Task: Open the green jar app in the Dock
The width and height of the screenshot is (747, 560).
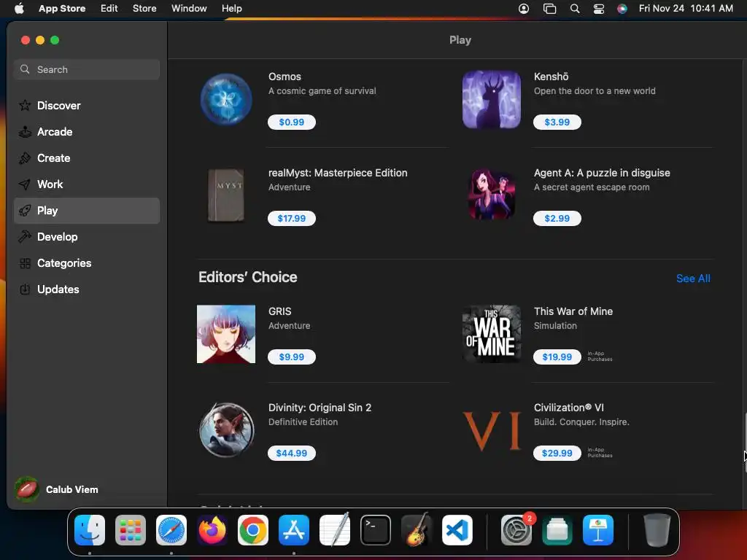Action: pyautogui.click(x=557, y=530)
